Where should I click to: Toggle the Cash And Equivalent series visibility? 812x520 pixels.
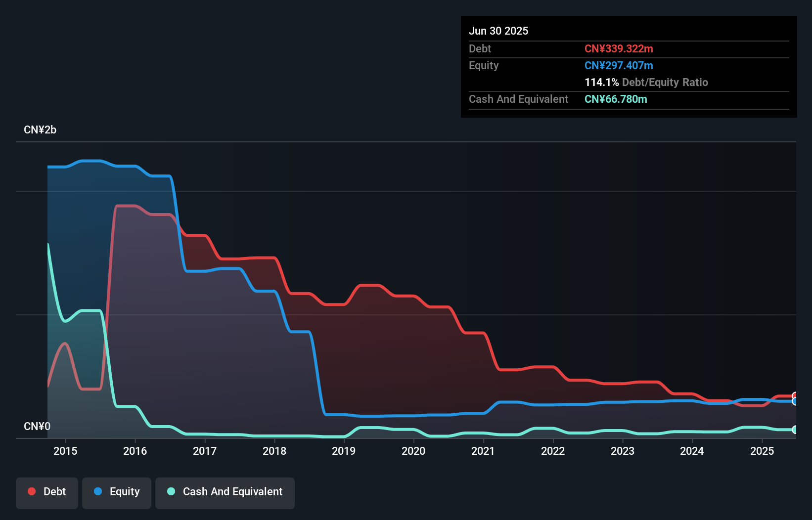pos(225,491)
